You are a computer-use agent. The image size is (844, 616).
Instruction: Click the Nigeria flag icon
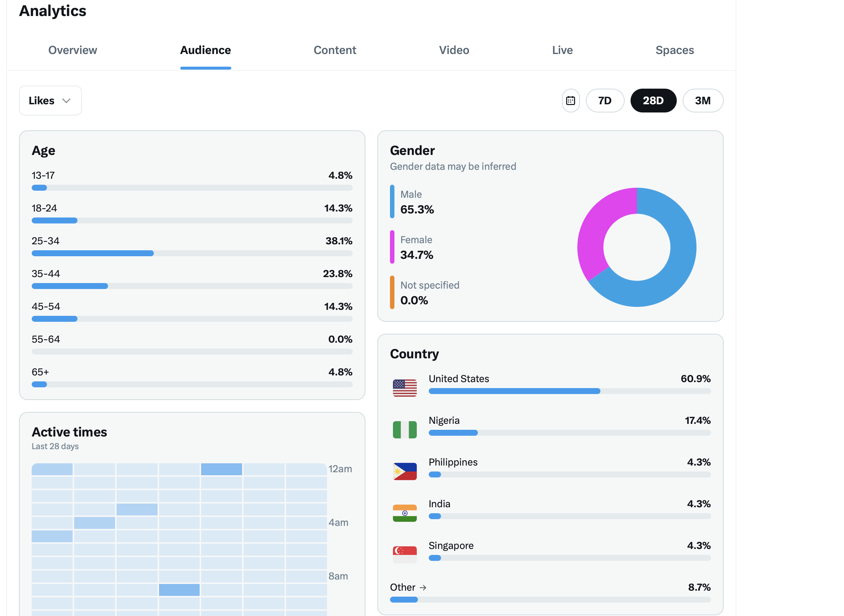coord(404,429)
